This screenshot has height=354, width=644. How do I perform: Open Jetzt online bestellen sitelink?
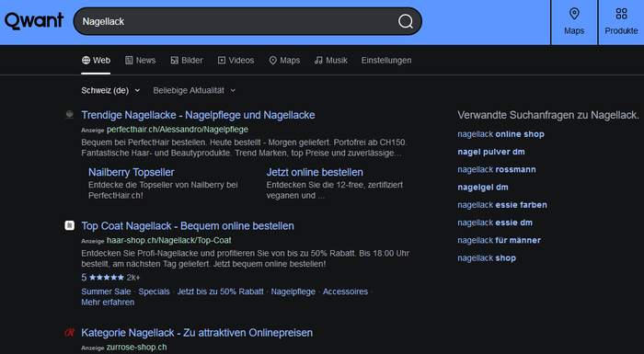click(x=315, y=172)
